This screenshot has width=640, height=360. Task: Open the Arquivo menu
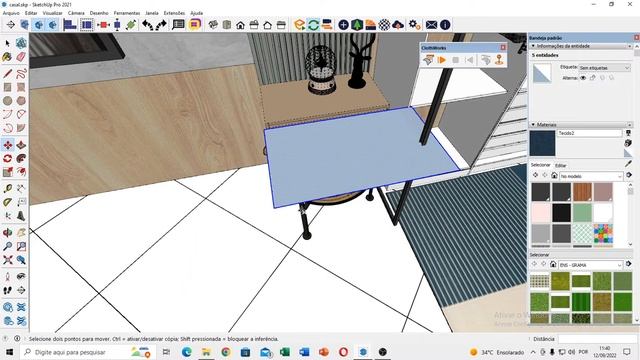pos(11,13)
